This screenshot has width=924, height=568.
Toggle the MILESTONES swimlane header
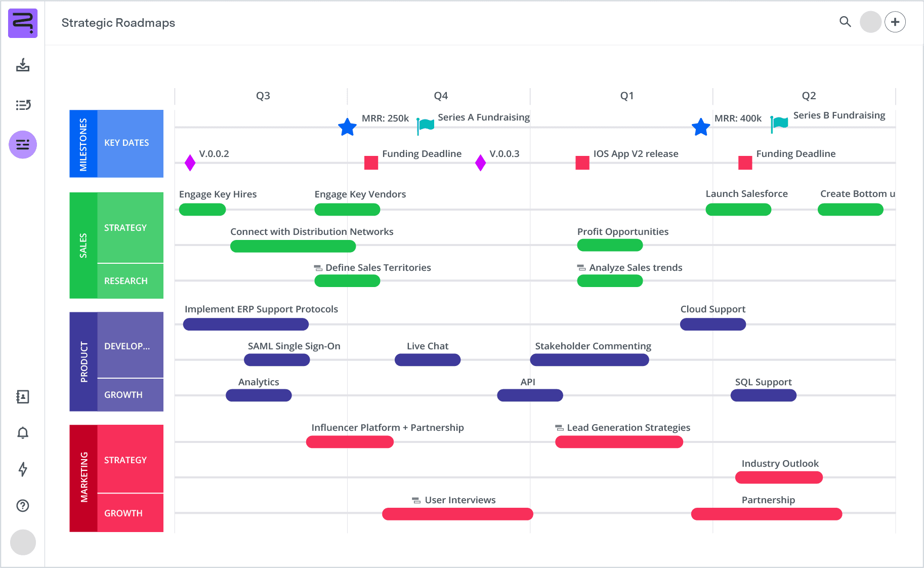point(83,143)
